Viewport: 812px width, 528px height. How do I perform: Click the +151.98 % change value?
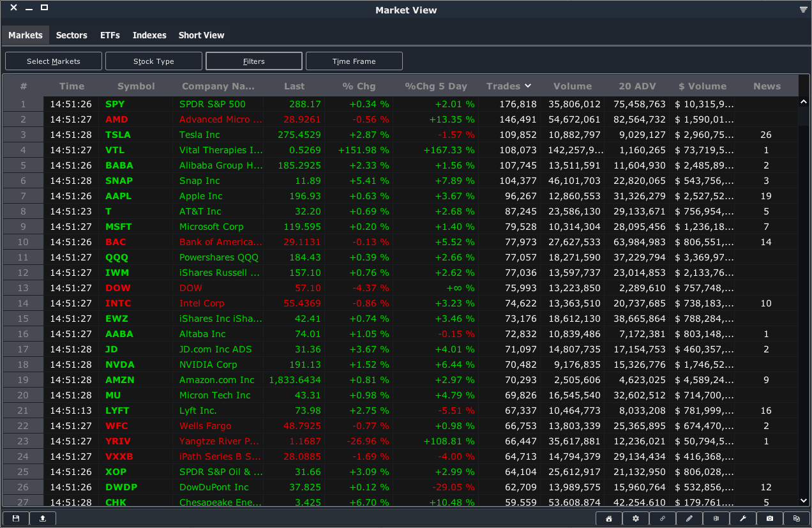[363, 150]
